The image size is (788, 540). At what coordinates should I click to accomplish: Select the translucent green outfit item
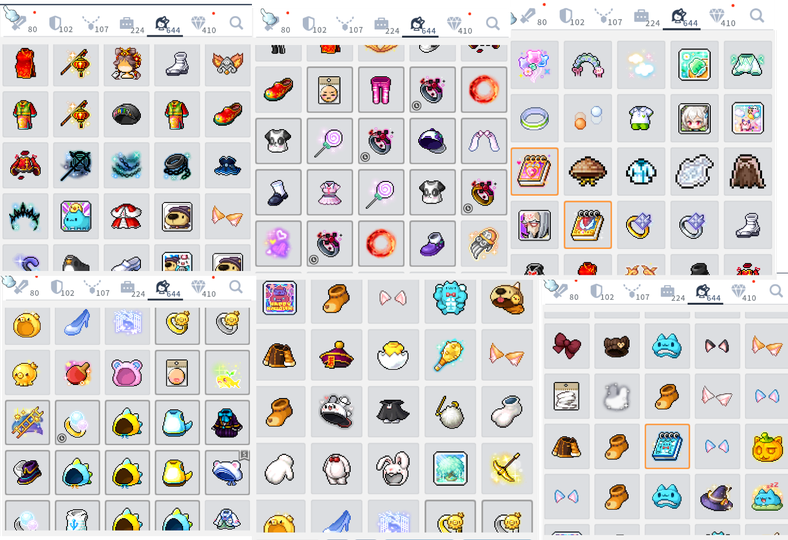[747, 65]
